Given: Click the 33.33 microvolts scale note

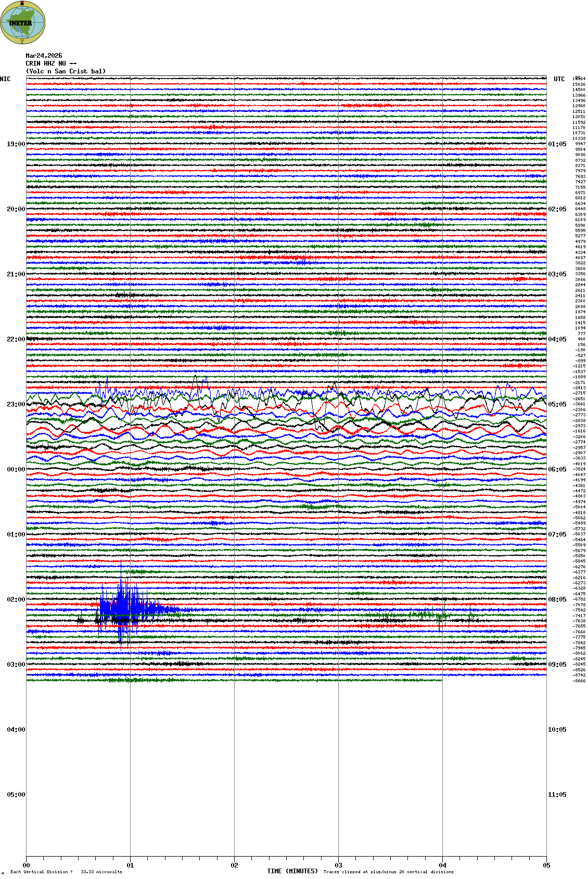Looking at the screenshot, I should point(101,872).
